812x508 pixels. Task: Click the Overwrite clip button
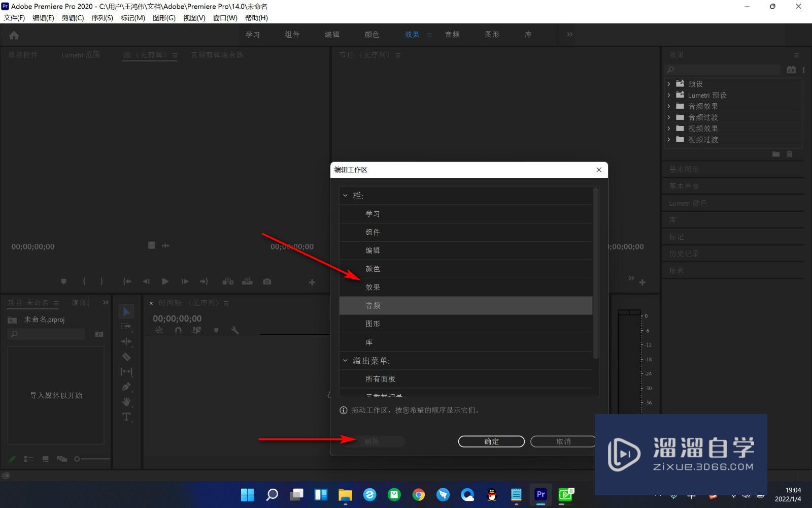pyautogui.click(x=247, y=281)
